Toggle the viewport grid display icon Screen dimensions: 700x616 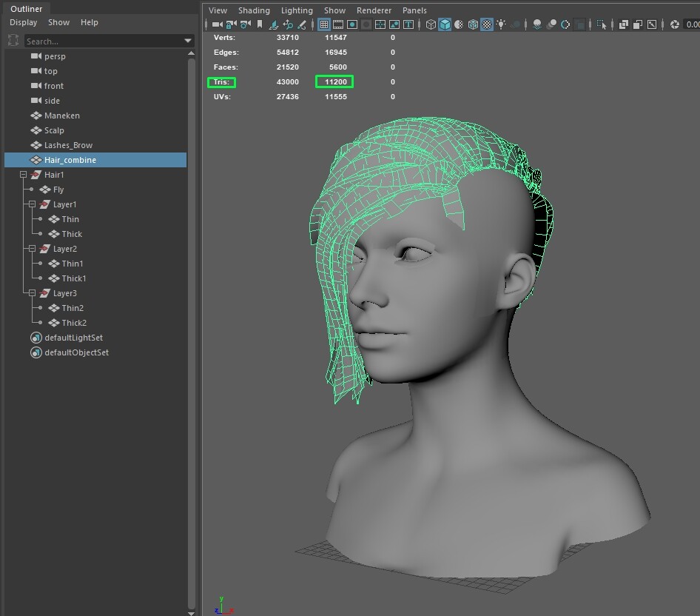[324, 24]
